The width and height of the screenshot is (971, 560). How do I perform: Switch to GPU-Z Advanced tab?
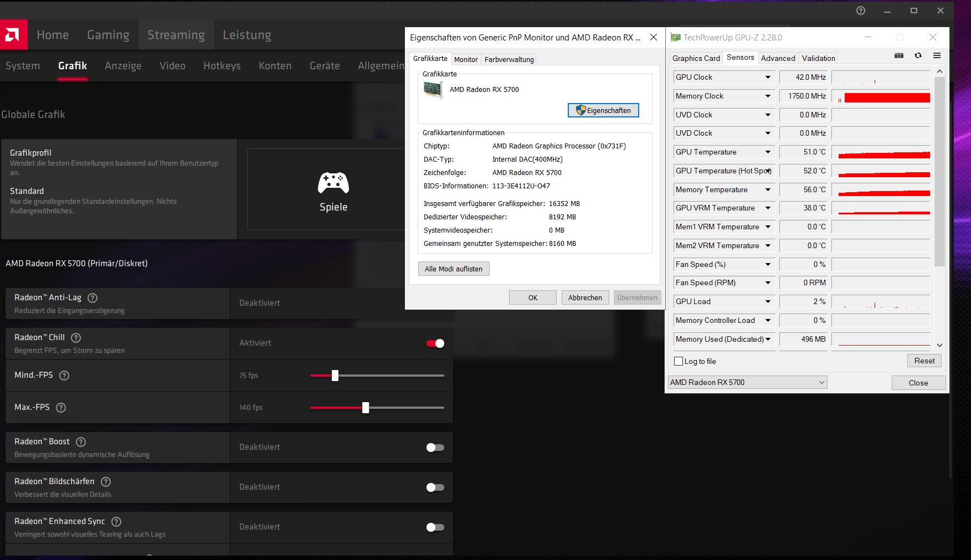(778, 58)
